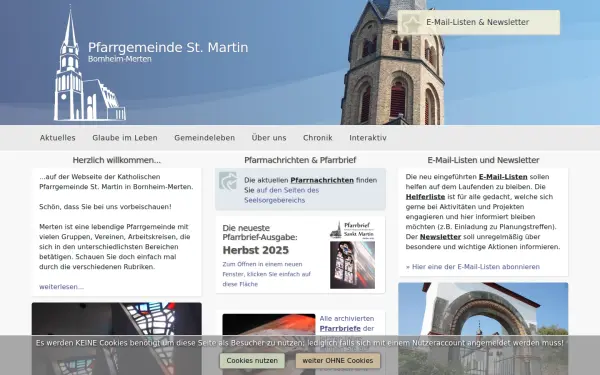Image resolution: width=600 pixels, height=375 pixels.
Task: Open the bold Pfarrnachrichten link
Action: click(322, 180)
